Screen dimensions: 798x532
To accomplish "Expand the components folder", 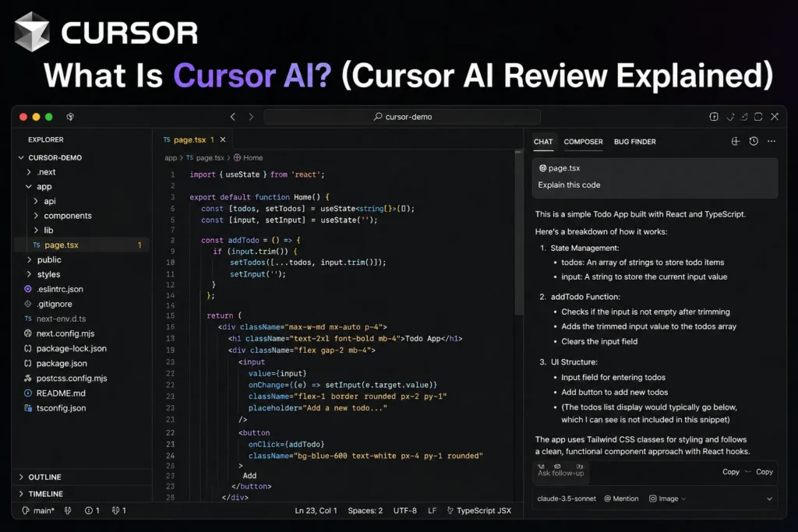I will point(36,216).
